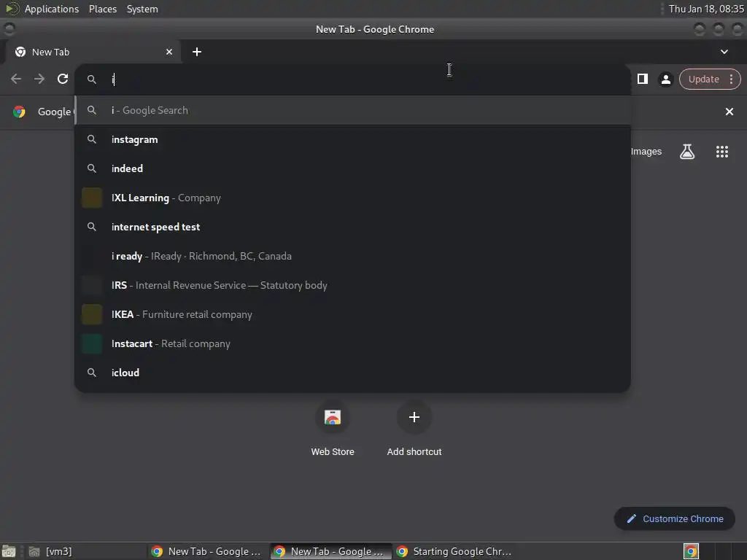747x560 pixels.
Task: Open the Images link
Action: (x=646, y=152)
